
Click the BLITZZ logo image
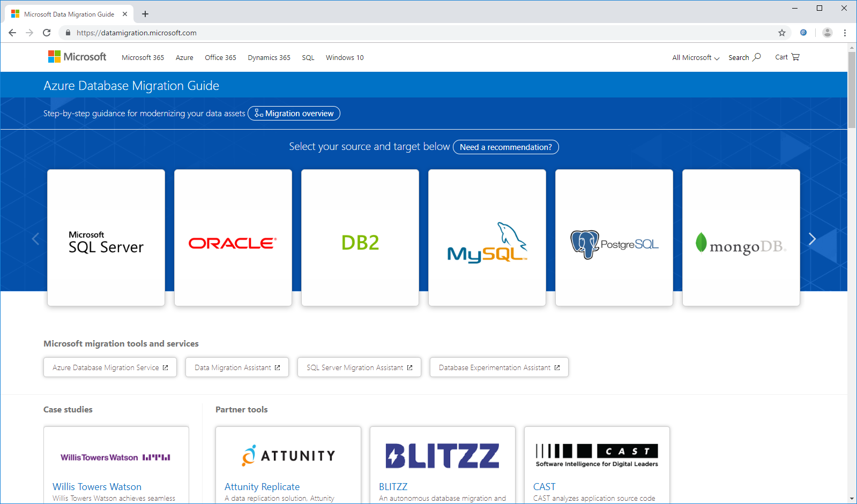pos(443,455)
